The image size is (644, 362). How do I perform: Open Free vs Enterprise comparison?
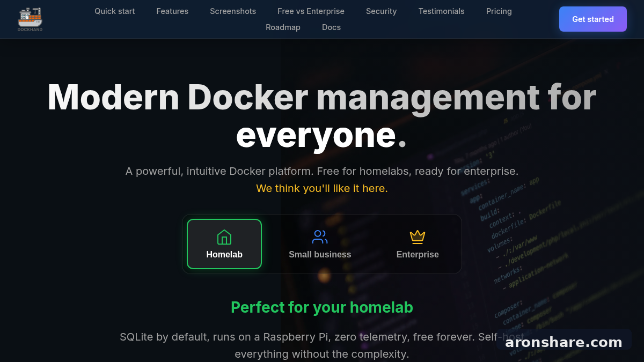(311, 11)
